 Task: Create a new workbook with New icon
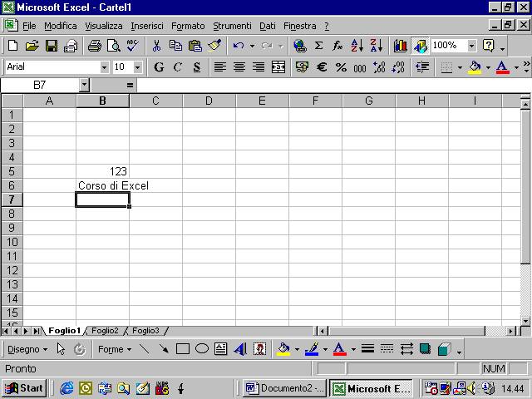click(13, 46)
